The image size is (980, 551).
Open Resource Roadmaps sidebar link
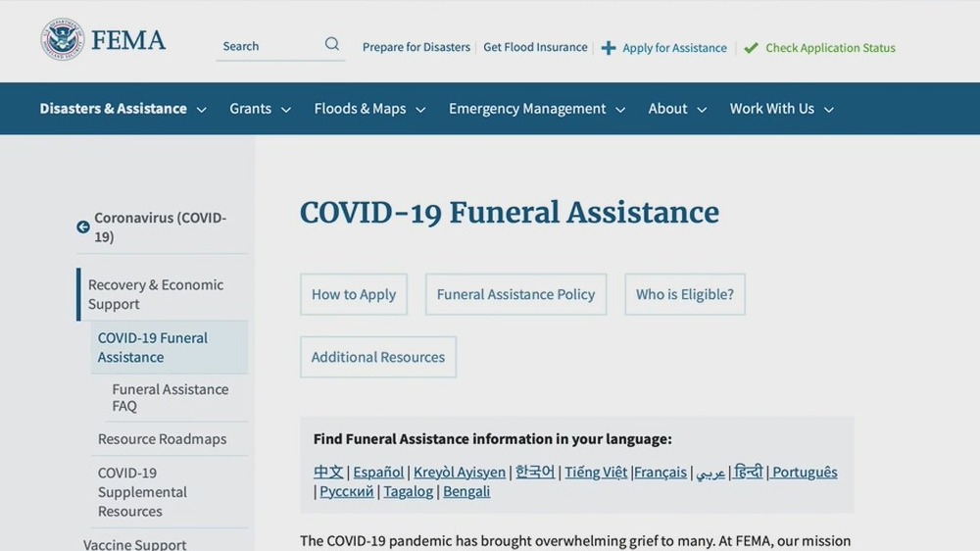pos(162,439)
